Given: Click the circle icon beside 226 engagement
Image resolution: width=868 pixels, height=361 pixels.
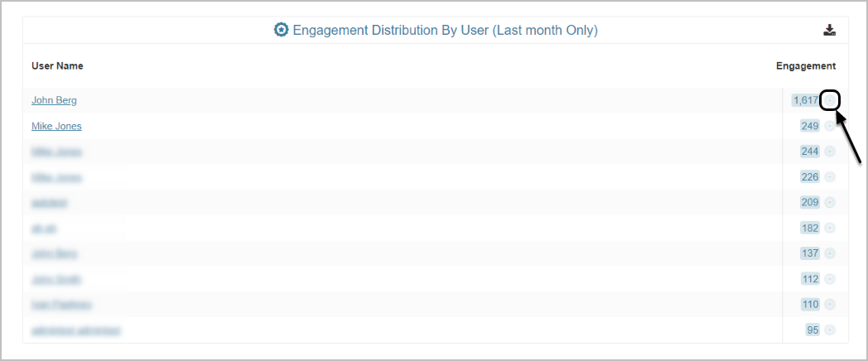Looking at the screenshot, I should pyautogui.click(x=830, y=177).
